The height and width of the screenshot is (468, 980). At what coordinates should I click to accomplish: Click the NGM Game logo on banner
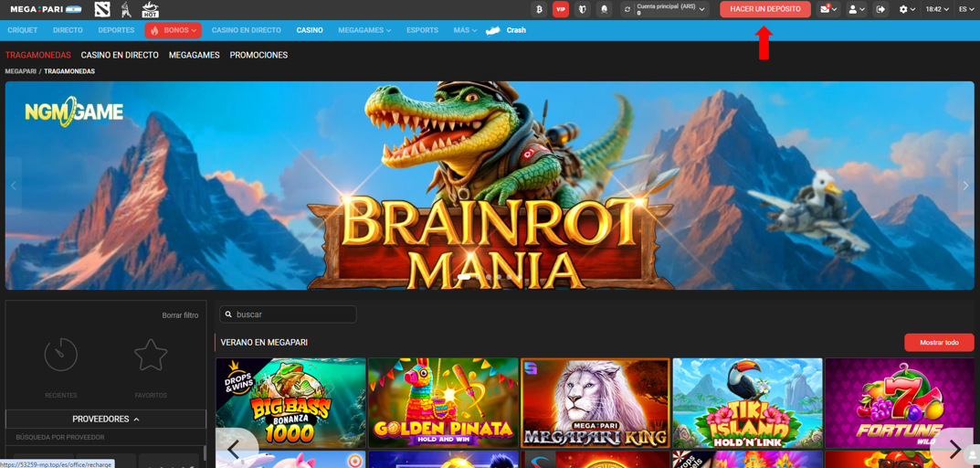coord(74,112)
